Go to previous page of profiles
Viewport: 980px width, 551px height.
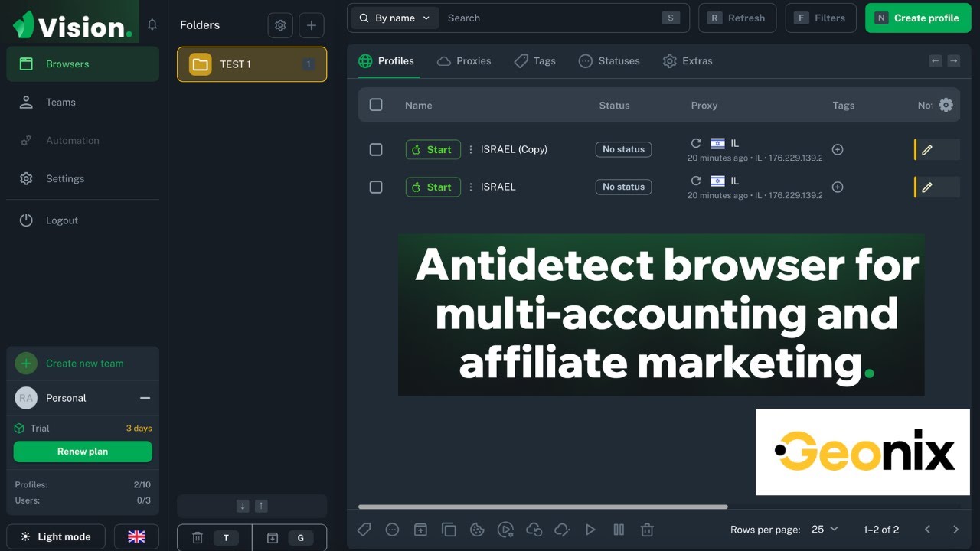[927, 530]
